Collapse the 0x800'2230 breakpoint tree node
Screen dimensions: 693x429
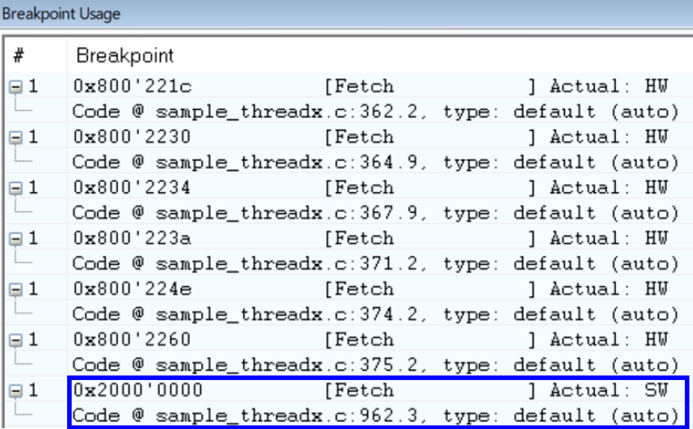(x=15, y=136)
